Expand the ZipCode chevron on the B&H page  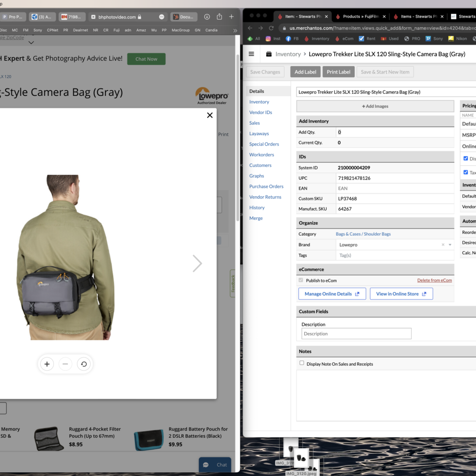pos(31,43)
